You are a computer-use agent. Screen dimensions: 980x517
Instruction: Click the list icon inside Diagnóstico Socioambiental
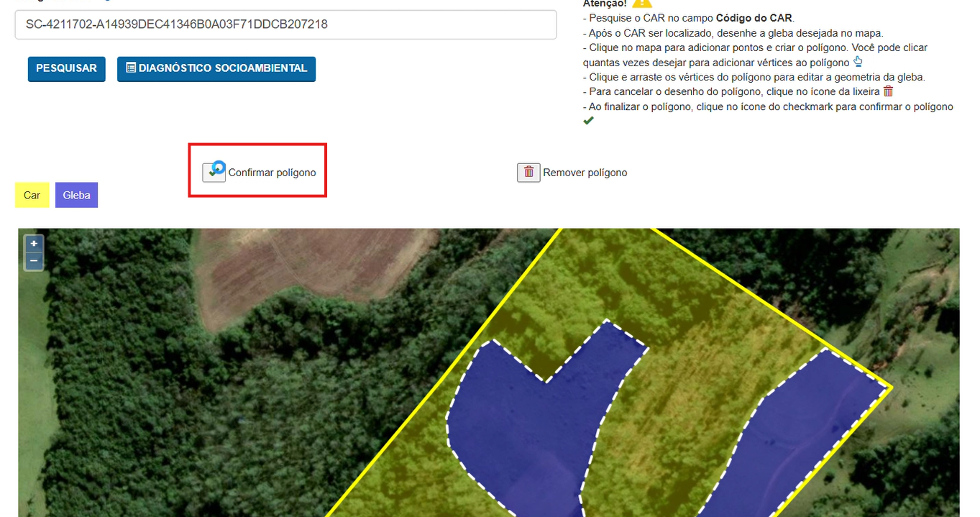[131, 68]
